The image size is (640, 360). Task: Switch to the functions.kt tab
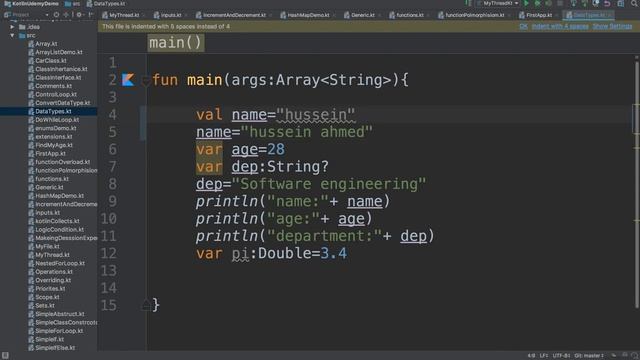409,15
